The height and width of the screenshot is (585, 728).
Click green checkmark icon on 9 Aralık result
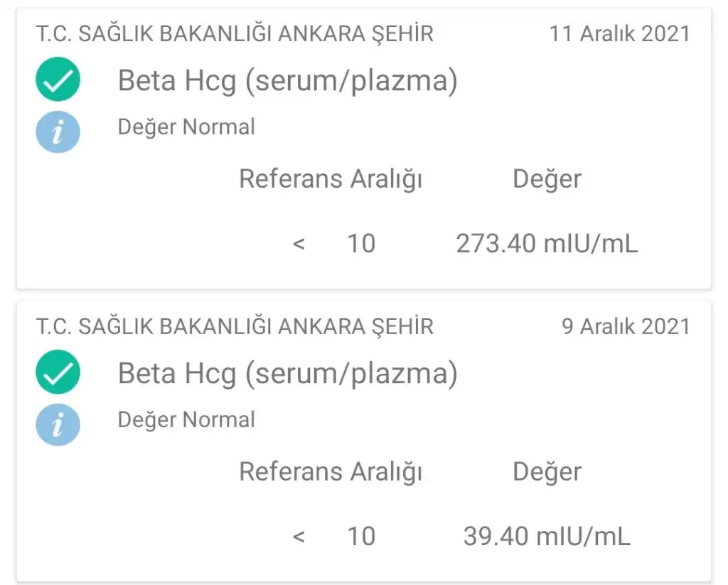[58, 373]
